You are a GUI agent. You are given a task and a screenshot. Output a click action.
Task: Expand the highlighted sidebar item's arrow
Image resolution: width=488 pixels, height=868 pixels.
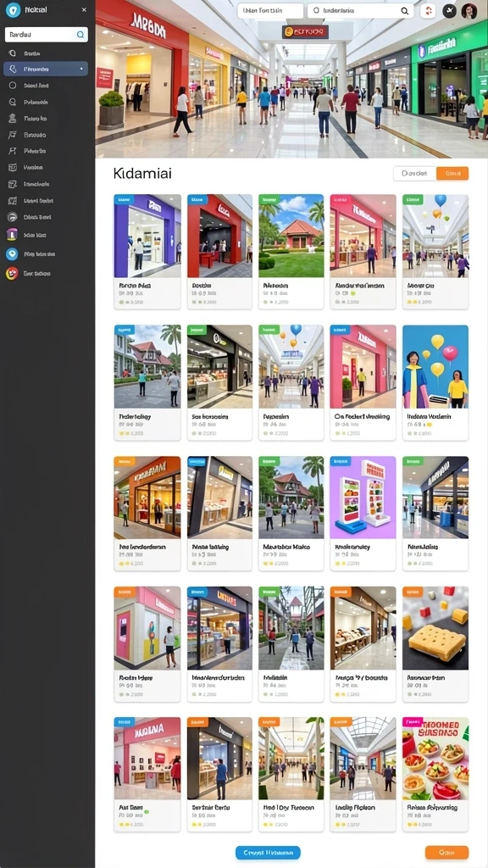[81, 70]
